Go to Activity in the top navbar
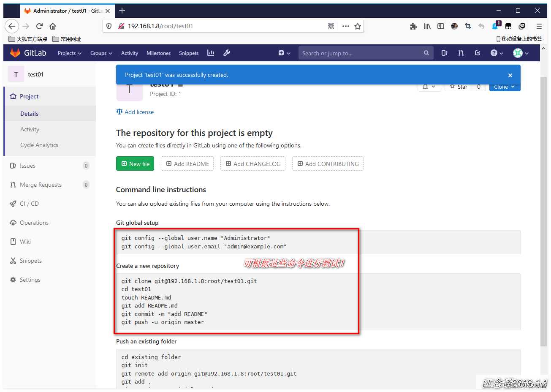The height and width of the screenshot is (392, 551). pyautogui.click(x=129, y=53)
